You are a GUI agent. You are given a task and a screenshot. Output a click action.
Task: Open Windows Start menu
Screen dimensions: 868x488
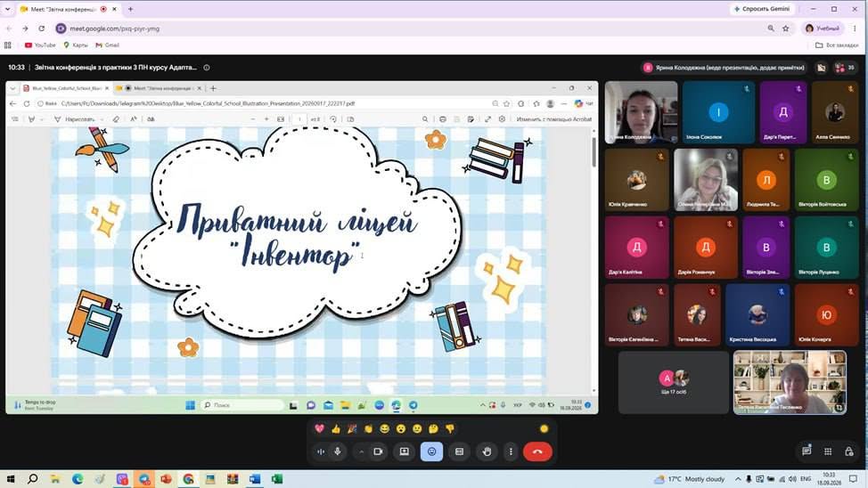click(x=10, y=478)
